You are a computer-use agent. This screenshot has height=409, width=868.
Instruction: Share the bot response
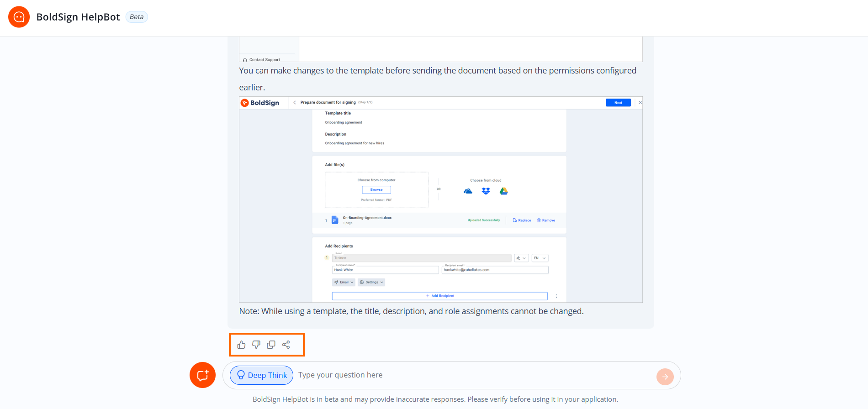[x=286, y=345]
